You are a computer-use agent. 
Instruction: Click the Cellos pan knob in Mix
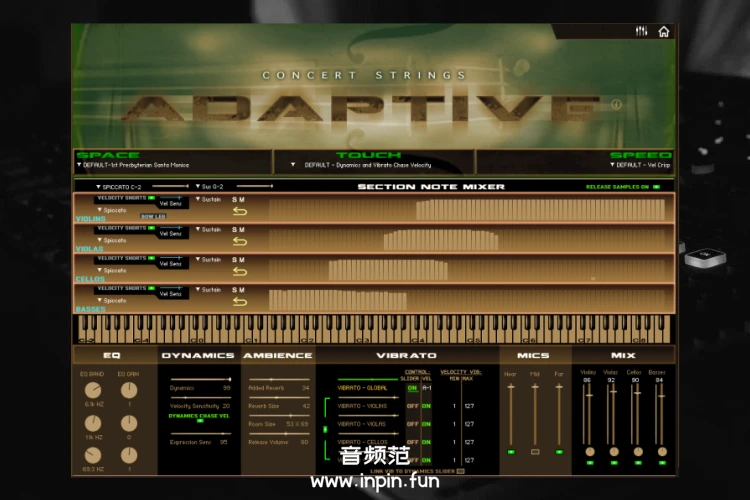pyautogui.click(x=638, y=452)
